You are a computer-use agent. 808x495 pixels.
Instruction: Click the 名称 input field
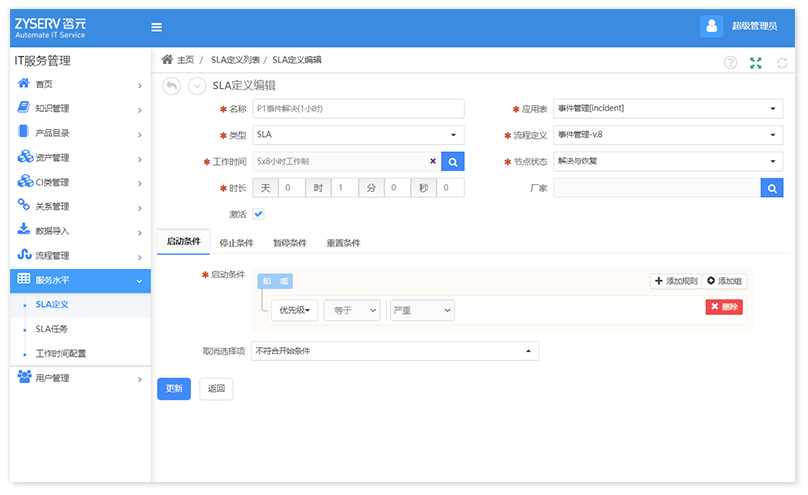point(358,109)
